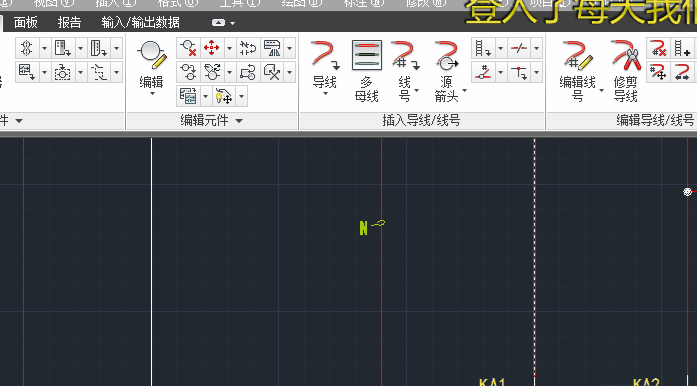Open the dropdown arrow under 导线
697x386 pixels.
click(325, 93)
